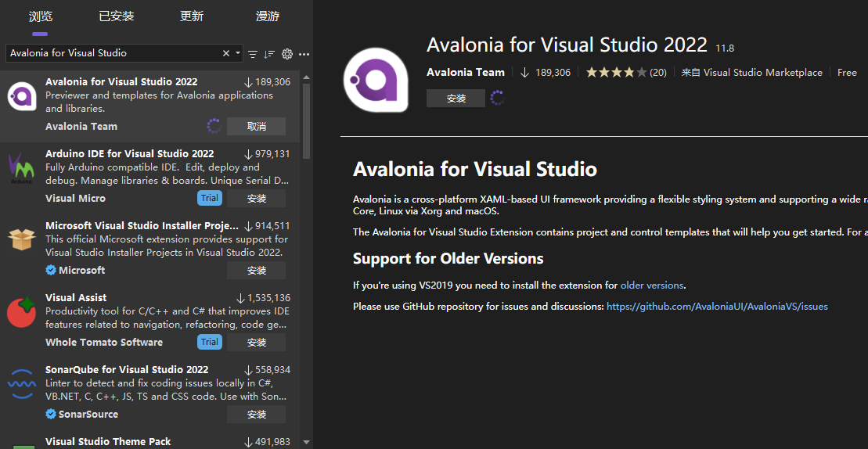Click the (20) ratings count
The width and height of the screenshot is (868, 449).
pos(658,73)
